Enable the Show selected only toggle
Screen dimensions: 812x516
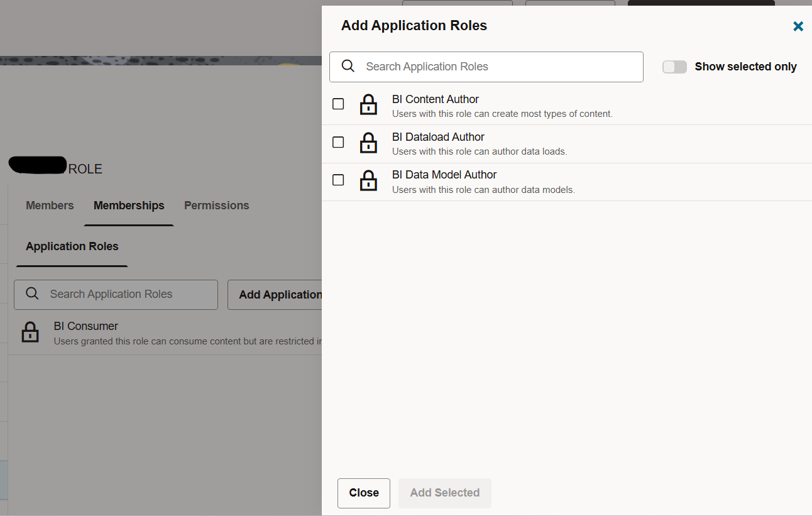tap(675, 67)
